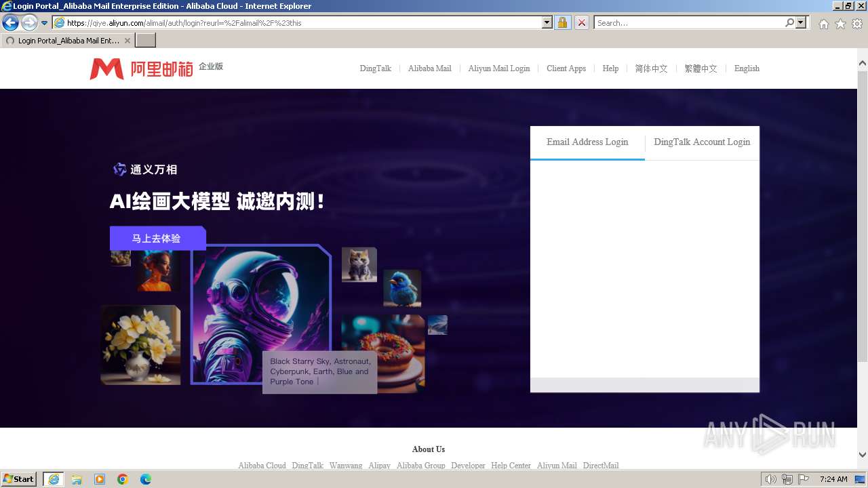Click the 通义万相 logo icon
The image size is (868, 488).
point(119,169)
